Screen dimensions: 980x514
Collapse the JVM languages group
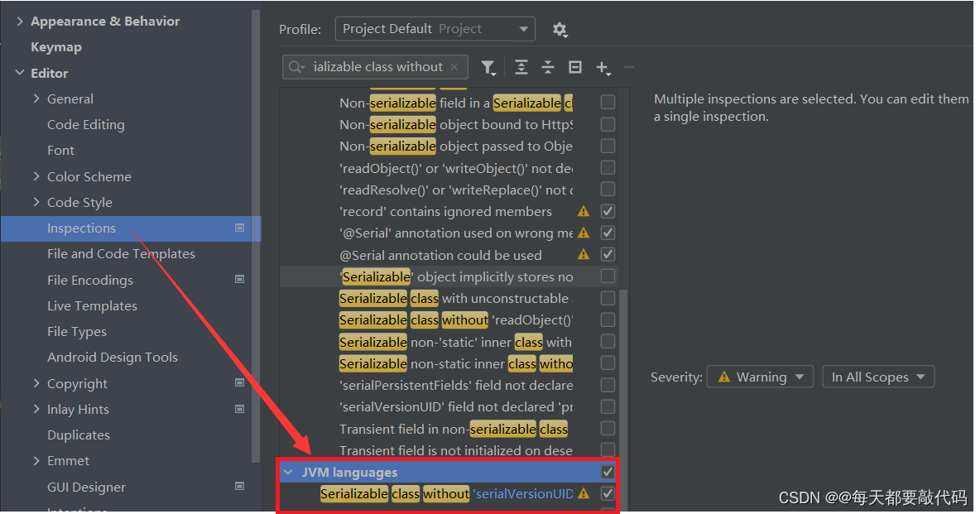click(x=288, y=472)
